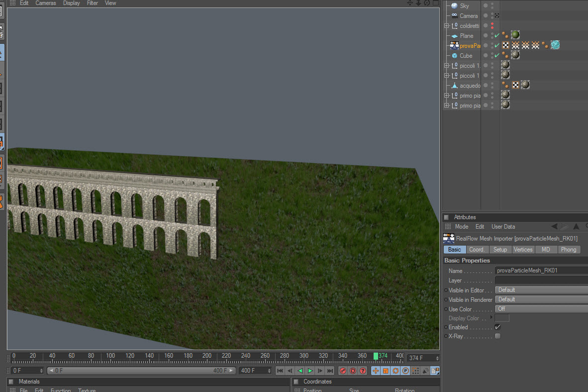Expand lower piccoli 1 group

point(447,76)
